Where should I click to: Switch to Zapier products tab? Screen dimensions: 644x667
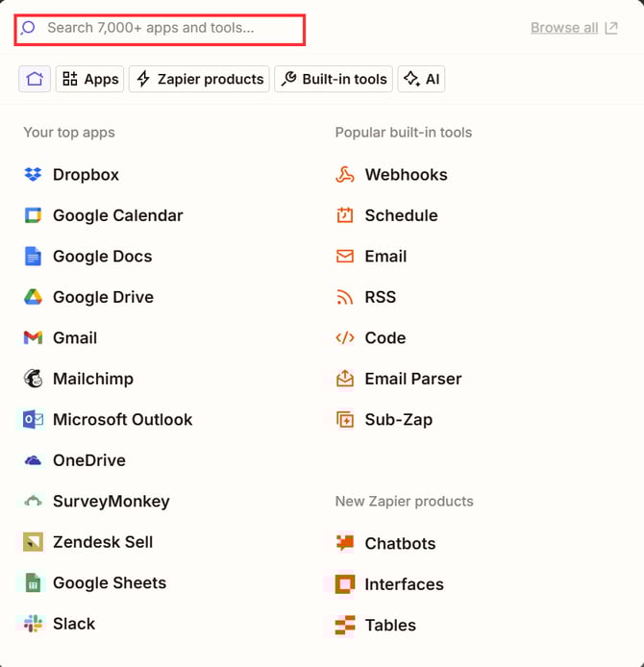(x=200, y=79)
